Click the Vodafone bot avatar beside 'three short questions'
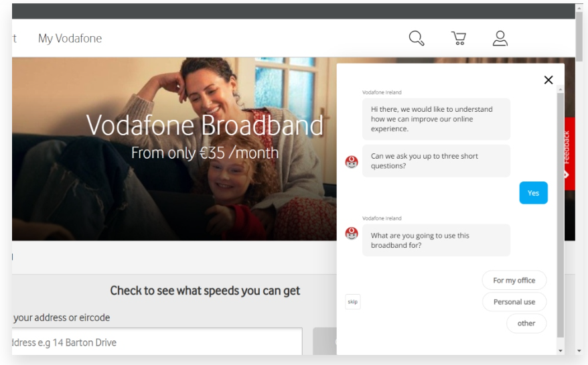Viewport: 588px width, 365px height. (352, 161)
